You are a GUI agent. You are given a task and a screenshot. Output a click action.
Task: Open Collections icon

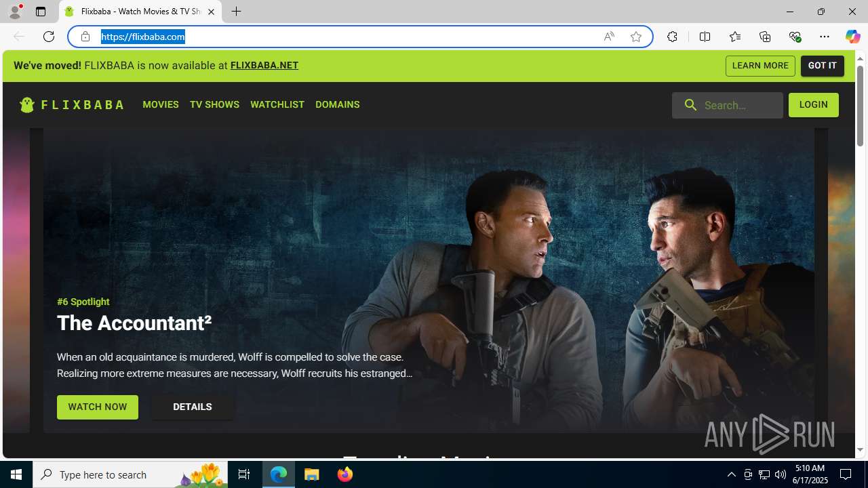(765, 37)
